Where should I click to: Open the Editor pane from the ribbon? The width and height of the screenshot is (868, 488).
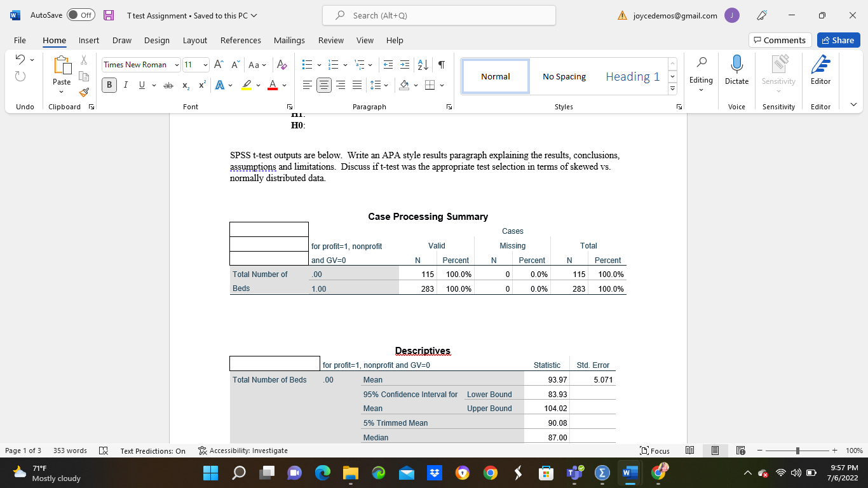point(820,70)
